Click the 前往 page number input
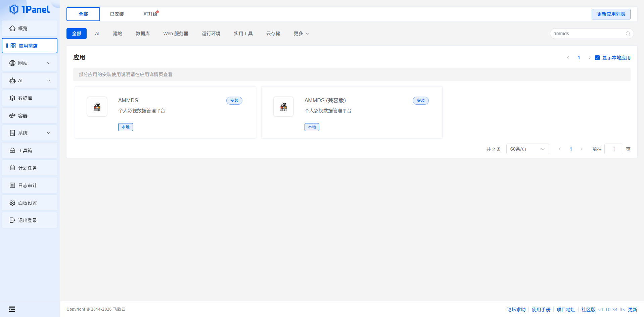644x317 pixels. click(x=613, y=149)
